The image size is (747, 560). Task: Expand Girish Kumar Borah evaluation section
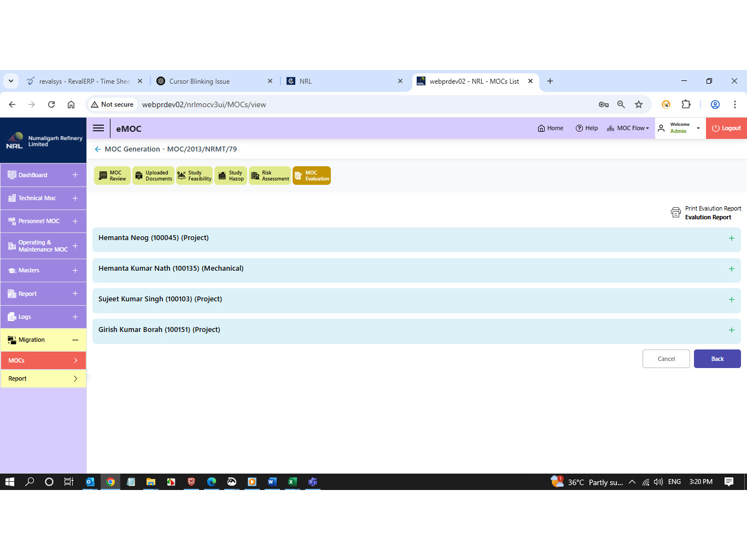[731, 330]
